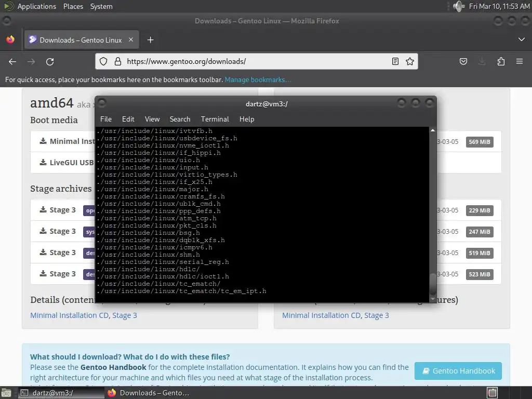
Task: Click the terminal scrollbar thumb
Action: pos(433,284)
